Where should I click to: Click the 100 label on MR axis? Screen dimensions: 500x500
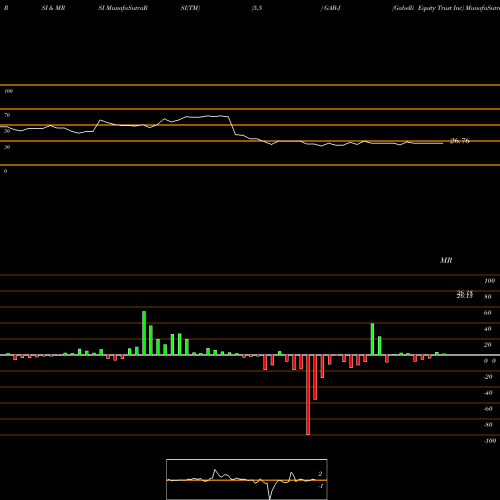pos(489,281)
